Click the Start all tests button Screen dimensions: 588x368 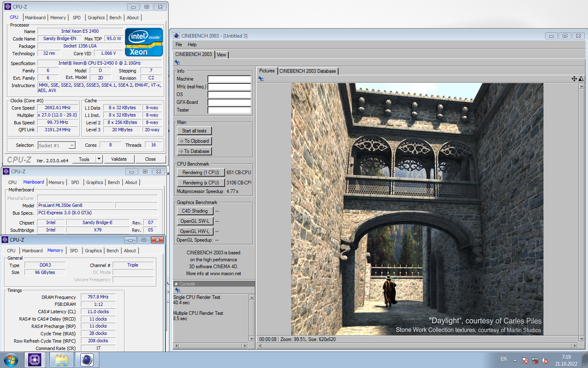[x=194, y=131]
